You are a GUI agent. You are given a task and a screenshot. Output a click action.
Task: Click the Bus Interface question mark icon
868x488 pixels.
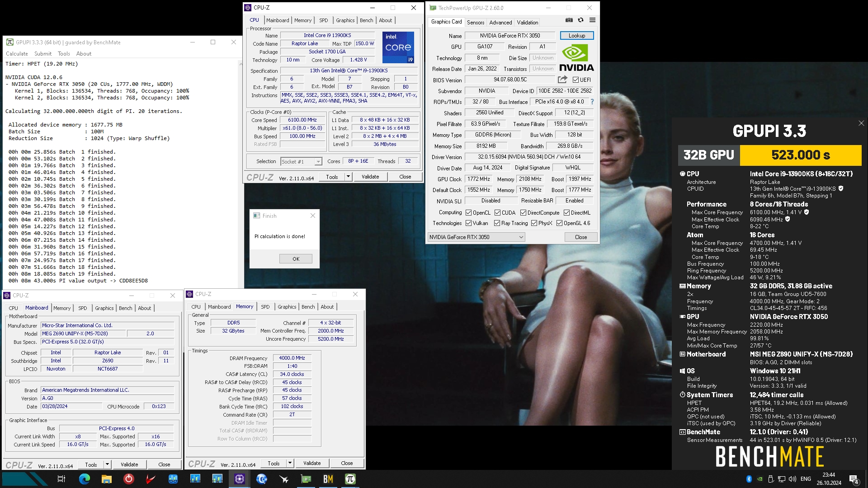coord(592,102)
